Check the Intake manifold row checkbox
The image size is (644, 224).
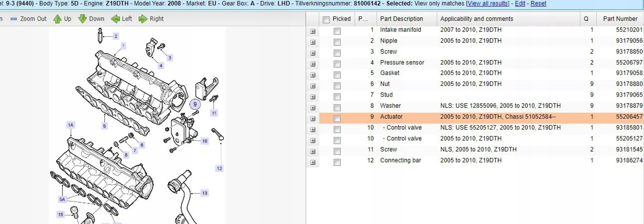337,31
